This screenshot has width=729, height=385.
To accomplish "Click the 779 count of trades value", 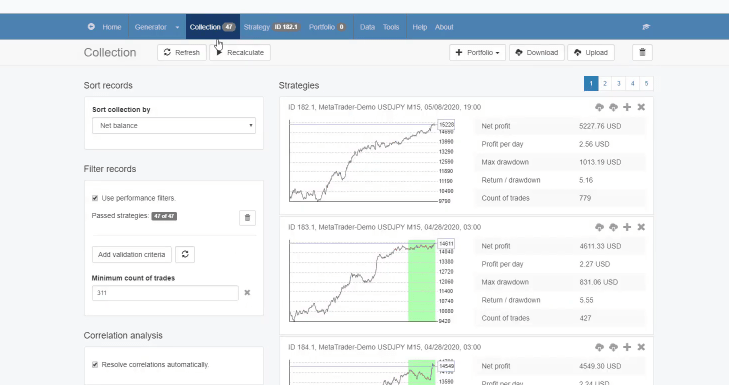I will (585, 198).
